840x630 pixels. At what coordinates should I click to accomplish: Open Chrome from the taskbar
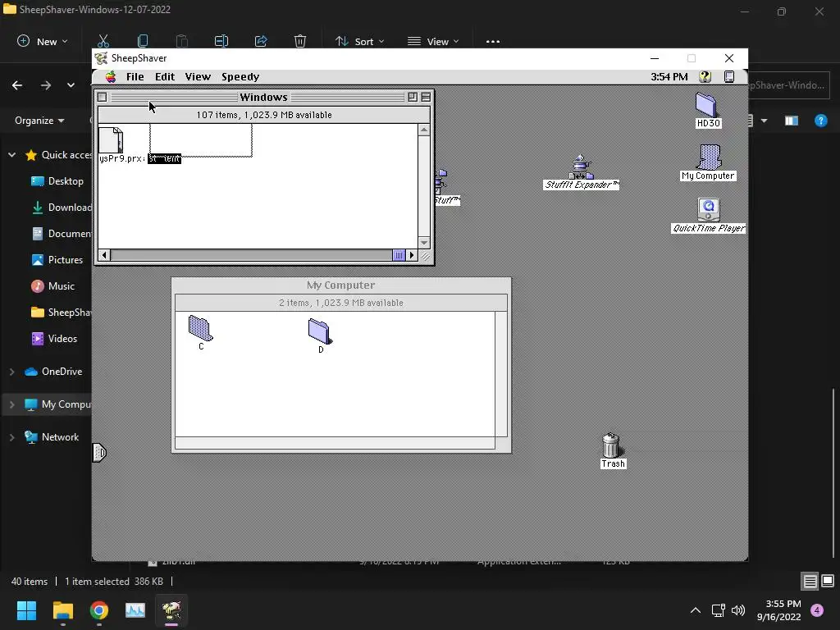99,610
